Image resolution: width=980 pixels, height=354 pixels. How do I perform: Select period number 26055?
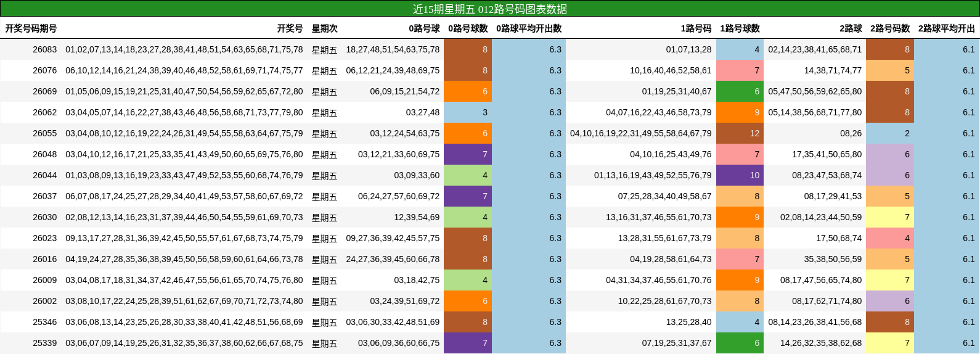[x=44, y=133]
